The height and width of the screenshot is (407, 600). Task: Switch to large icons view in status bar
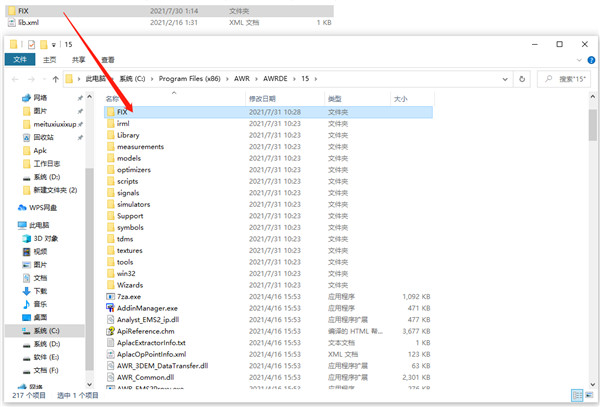click(591, 395)
